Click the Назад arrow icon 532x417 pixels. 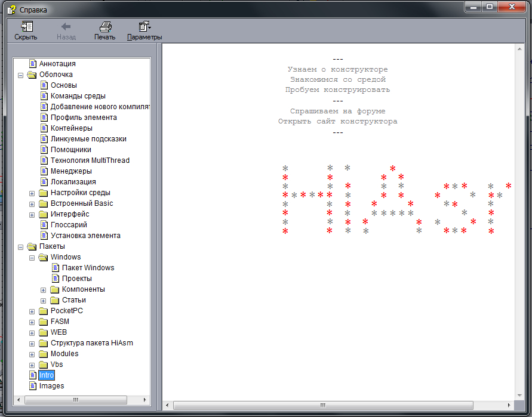coord(66,26)
